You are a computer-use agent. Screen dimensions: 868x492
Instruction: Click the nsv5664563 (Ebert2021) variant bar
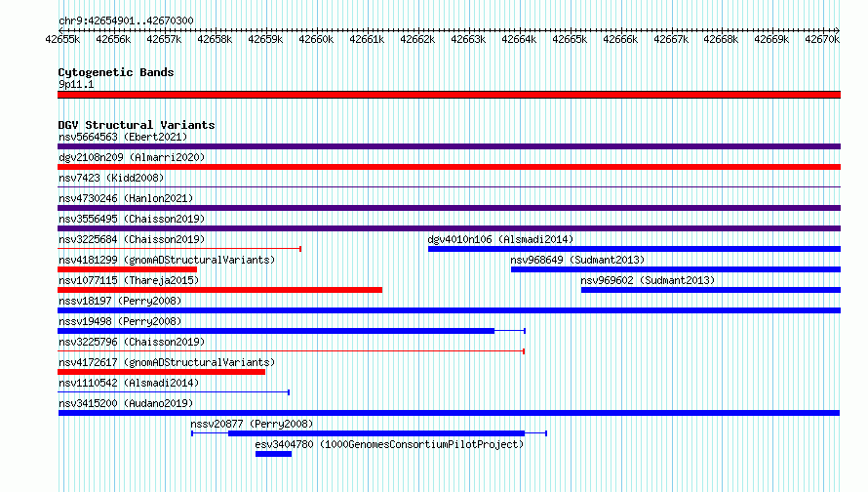pyautogui.click(x=449, y=146)
